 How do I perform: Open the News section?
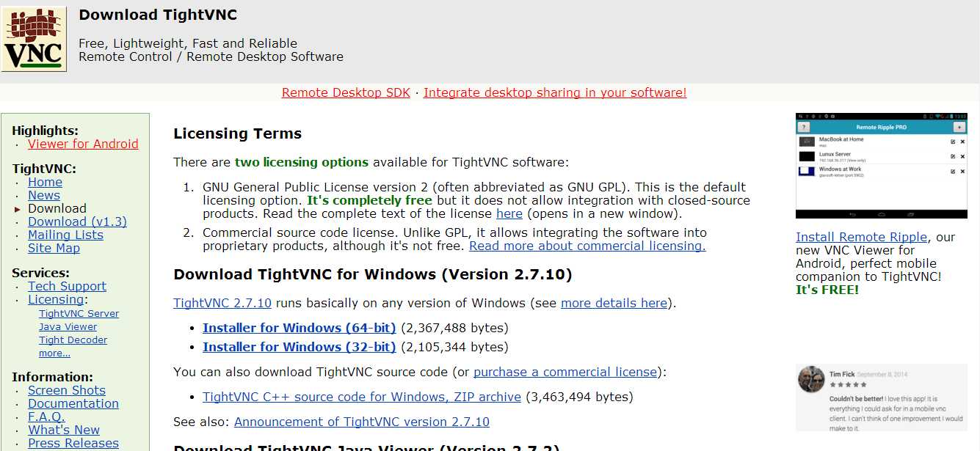pos(44,195)
